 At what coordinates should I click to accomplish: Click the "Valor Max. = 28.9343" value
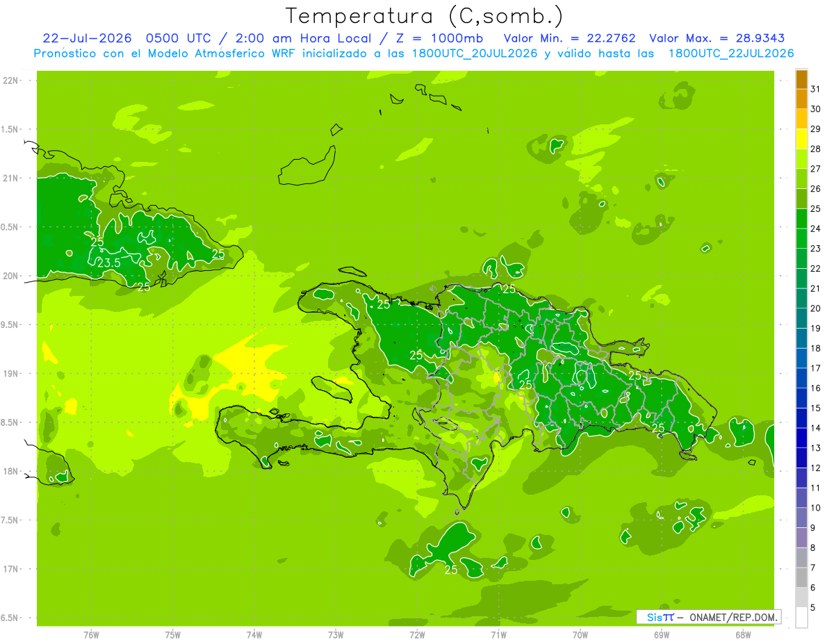718,38
